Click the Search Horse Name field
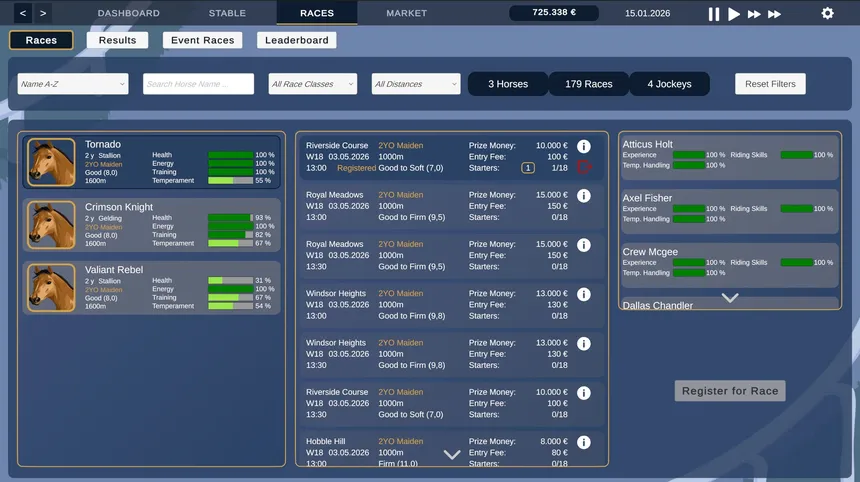The height and width of the screenshot is (482, 860). [198, 84]
